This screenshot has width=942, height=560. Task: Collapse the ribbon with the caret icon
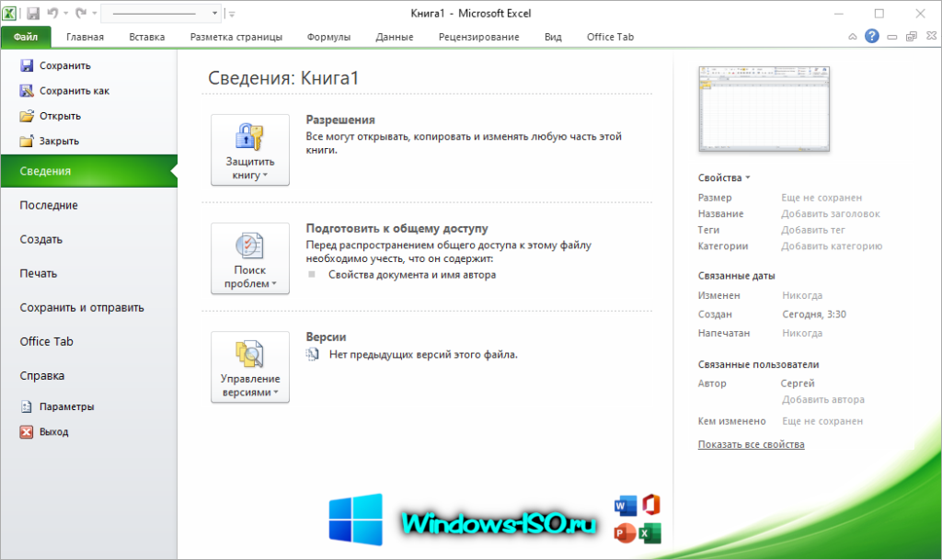[x=853, y=37]
